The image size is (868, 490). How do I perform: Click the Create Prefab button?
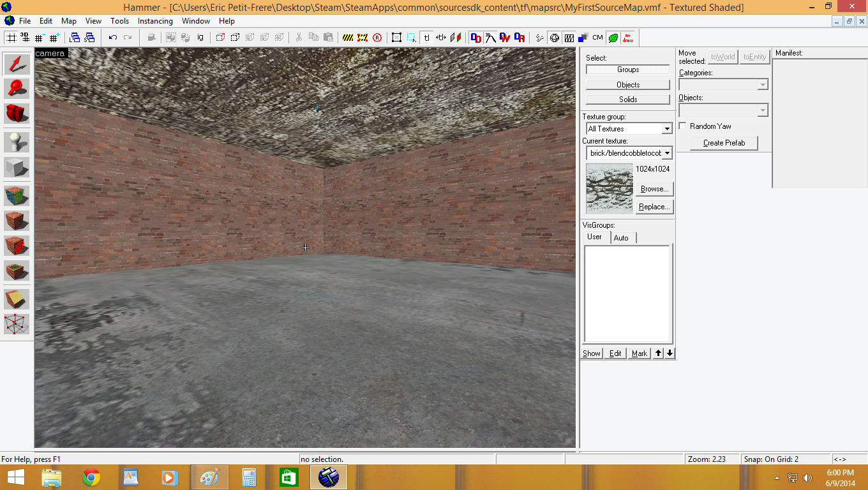coord(722,143)
